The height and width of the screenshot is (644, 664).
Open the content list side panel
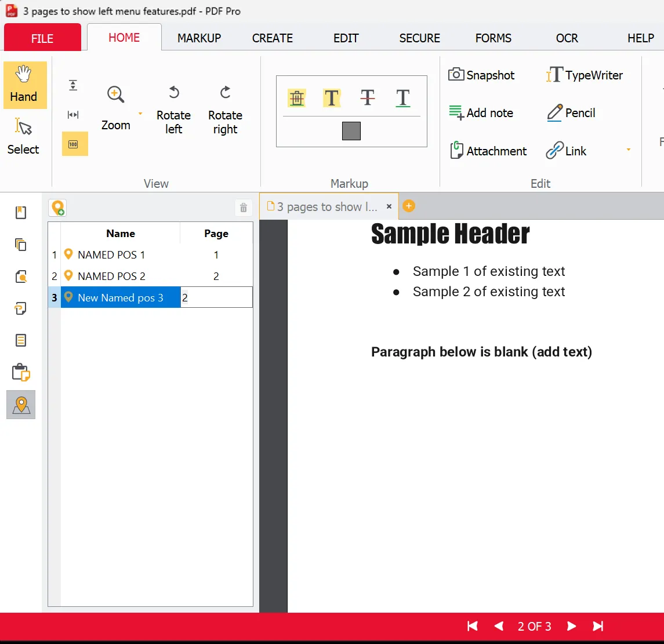21,340
